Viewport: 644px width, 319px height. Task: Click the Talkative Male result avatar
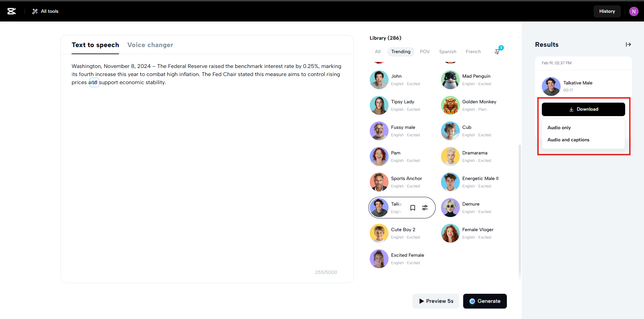click(x=551, y=86)
